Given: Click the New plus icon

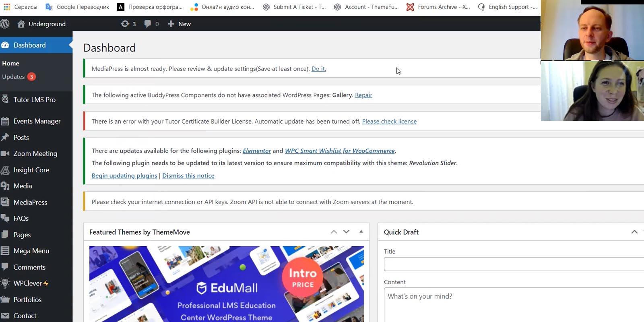Looking at the screenshot, I should 171,24.
